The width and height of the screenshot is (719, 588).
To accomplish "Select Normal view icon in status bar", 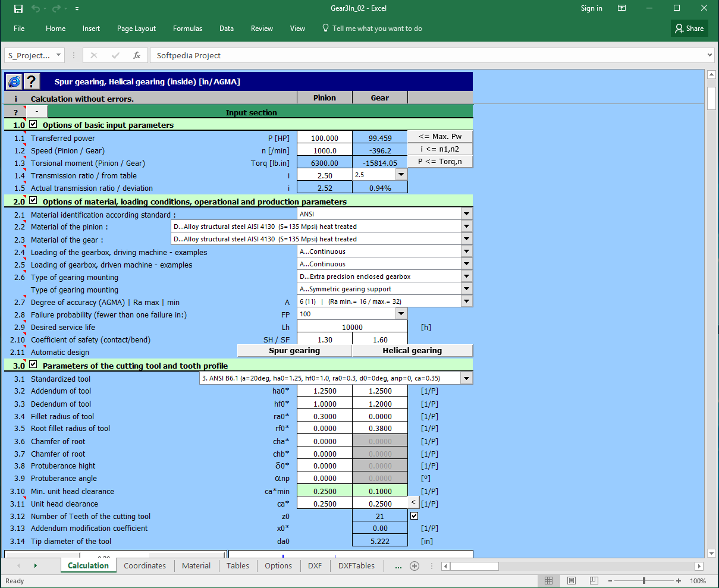I will click(x=548, y=580).
